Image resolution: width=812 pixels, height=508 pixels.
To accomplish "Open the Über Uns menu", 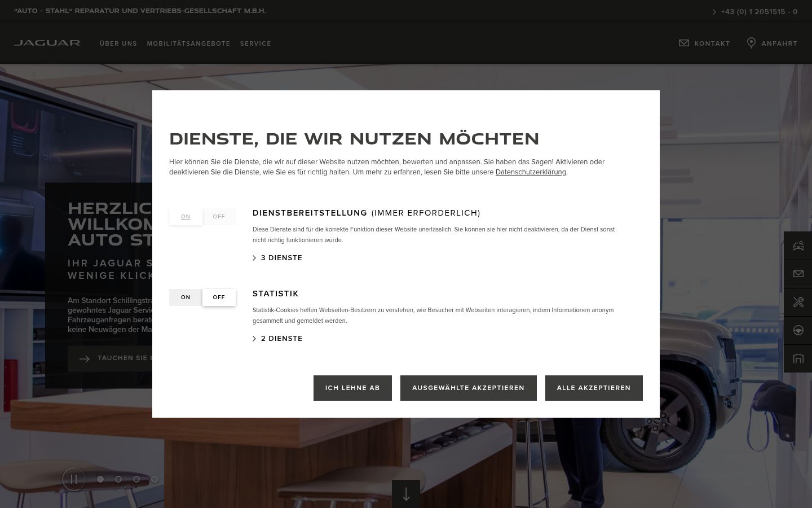I will tap(118, 43).
